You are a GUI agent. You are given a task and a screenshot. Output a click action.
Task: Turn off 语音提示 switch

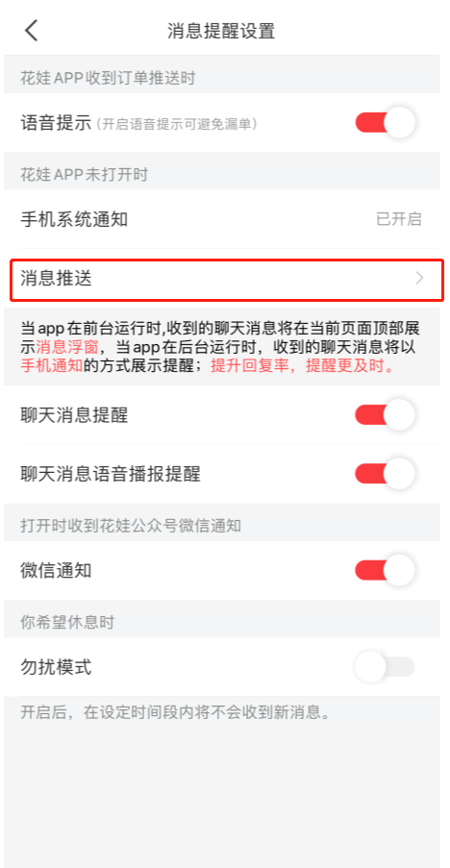pos(385,122)
